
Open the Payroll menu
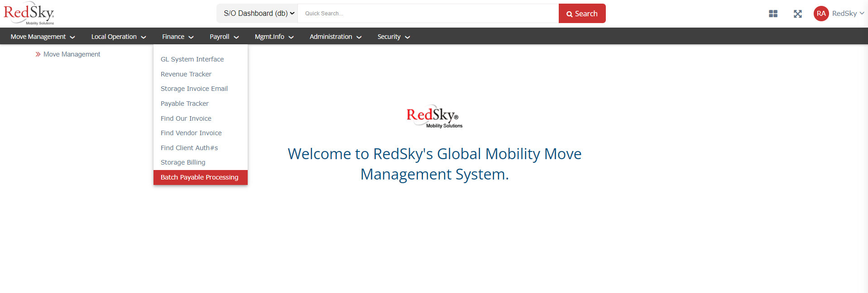coord(224,37)
